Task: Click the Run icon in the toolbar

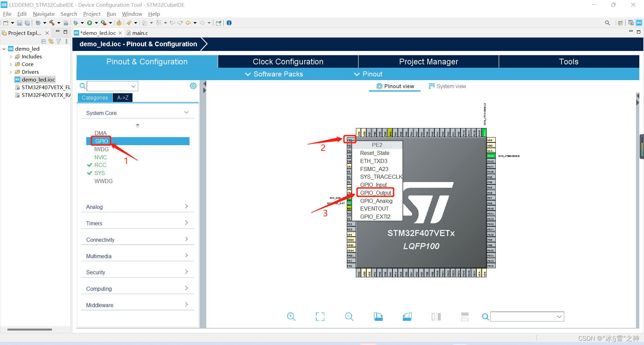Action: (90, 22)
